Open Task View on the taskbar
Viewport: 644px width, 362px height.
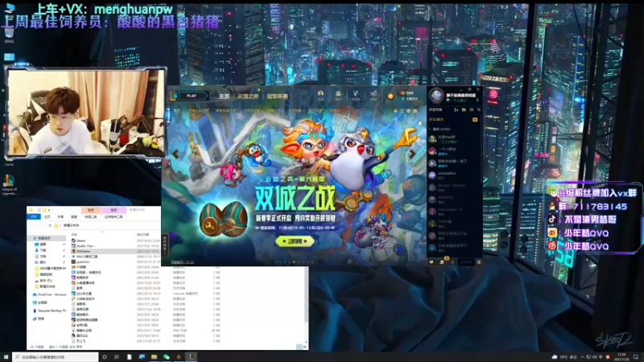pyautogui.click(x=117, y=357)
